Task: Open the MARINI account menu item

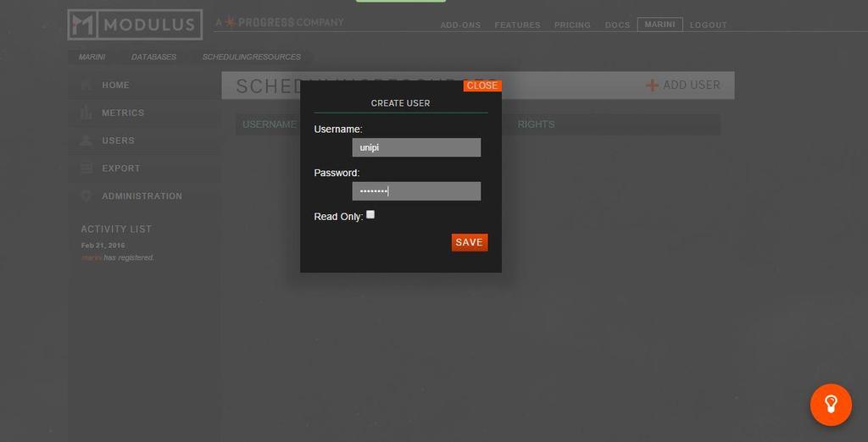Action: [659, 25]
